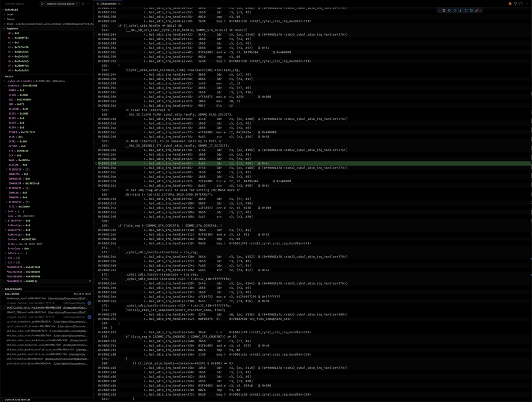
Task: Expand the Static variables scope
Action: coord(47,24)
